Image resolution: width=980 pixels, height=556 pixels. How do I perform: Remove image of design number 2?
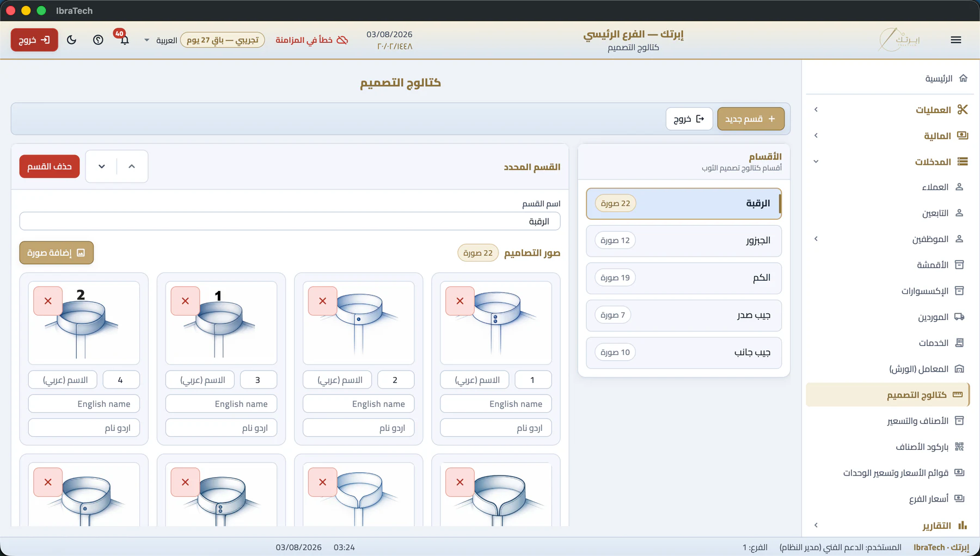point(323,301)
